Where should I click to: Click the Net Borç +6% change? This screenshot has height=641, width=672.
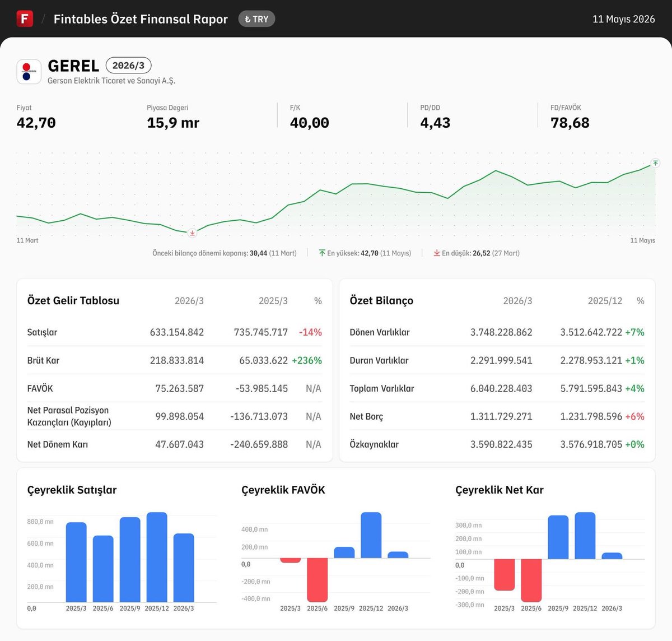point(635,416)
